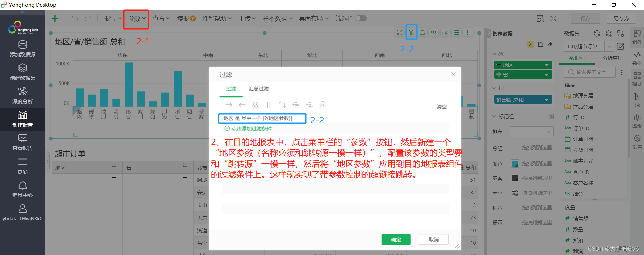Open View Report (查看报告) sidebar item
Screen dimensions: 644x255
coord(22,142)
